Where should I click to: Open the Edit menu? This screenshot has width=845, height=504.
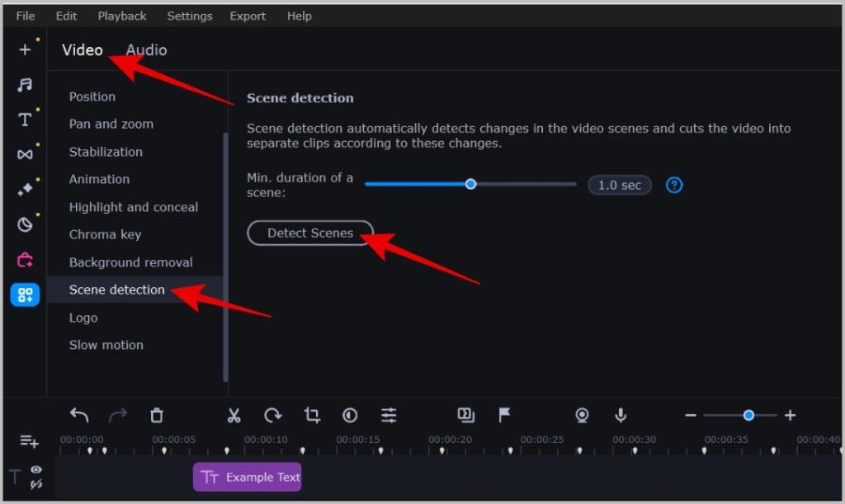66,16
